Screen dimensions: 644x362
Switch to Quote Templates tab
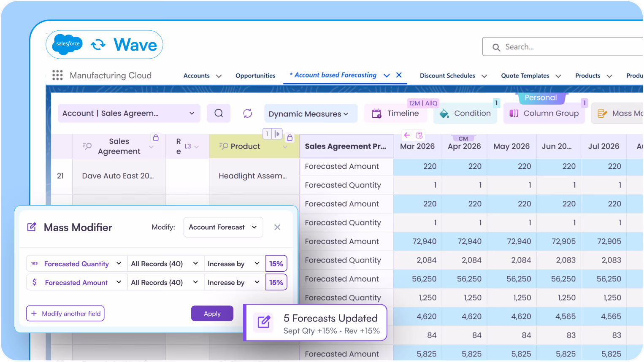pos(525,76)
